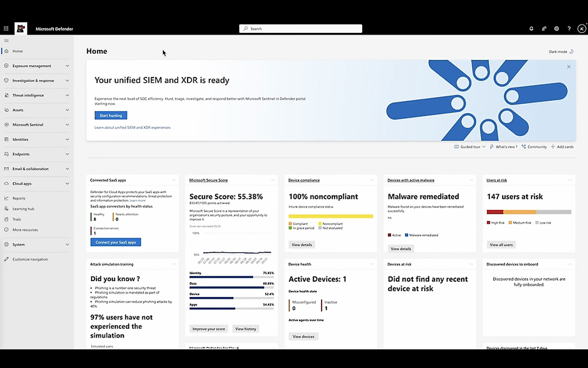
Task: Expand Assets chevron
Action: coord(67,110)
